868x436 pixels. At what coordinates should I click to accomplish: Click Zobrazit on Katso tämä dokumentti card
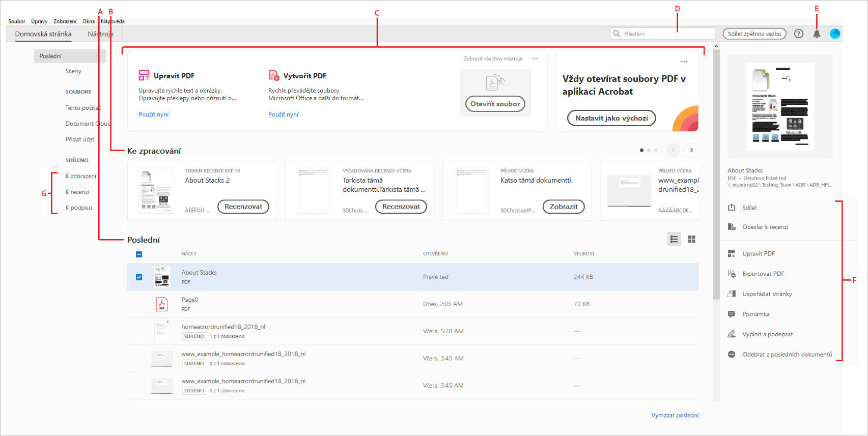click(564, 207)
